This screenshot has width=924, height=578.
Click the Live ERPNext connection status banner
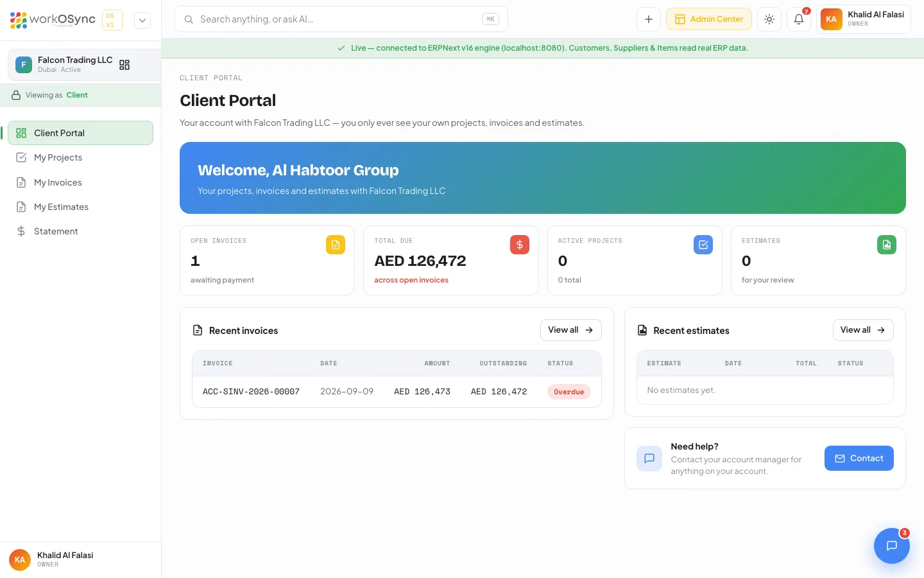point(543,48)
